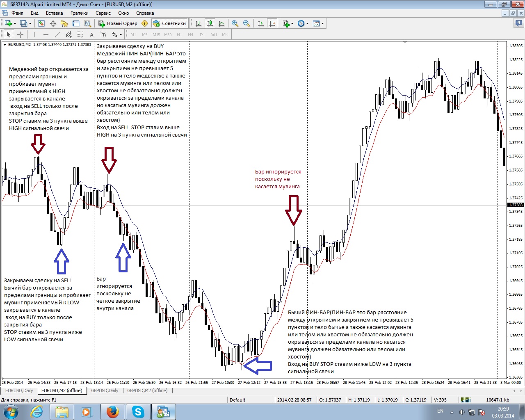Show the Market Watch window
This screenshot has height=420, width=525.
(x=41, y=23)
